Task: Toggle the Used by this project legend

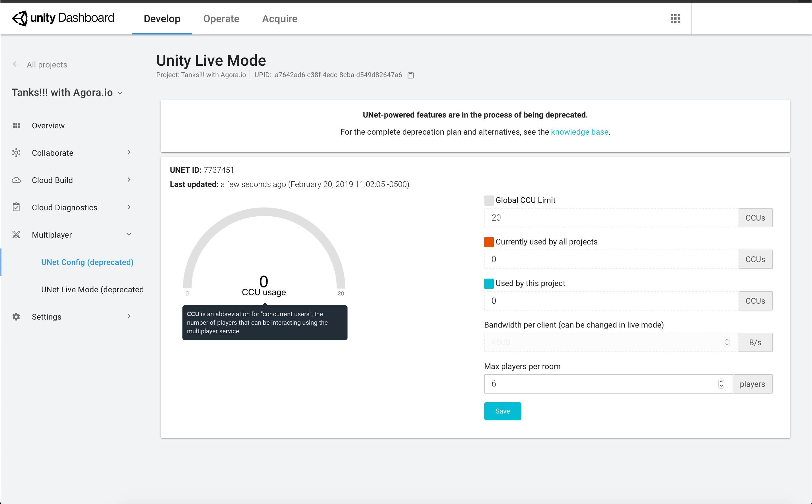Action: (x=489, y=283)
